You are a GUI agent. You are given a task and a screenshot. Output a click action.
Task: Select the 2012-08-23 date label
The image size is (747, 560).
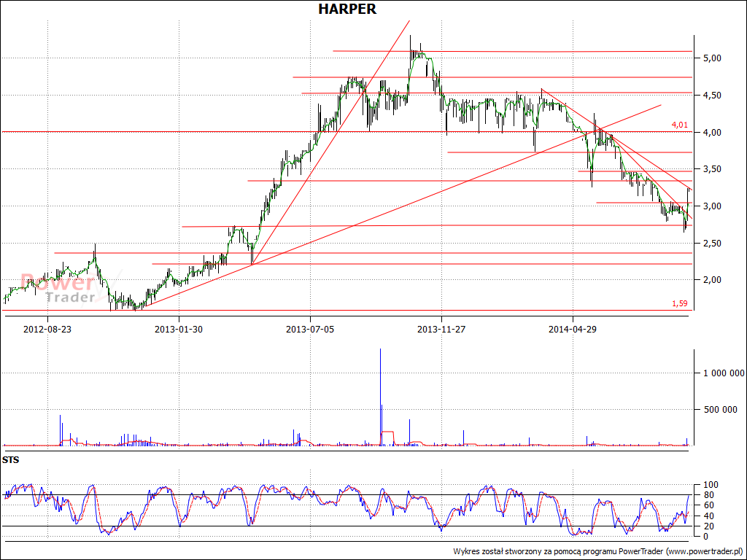click(47, 329)
